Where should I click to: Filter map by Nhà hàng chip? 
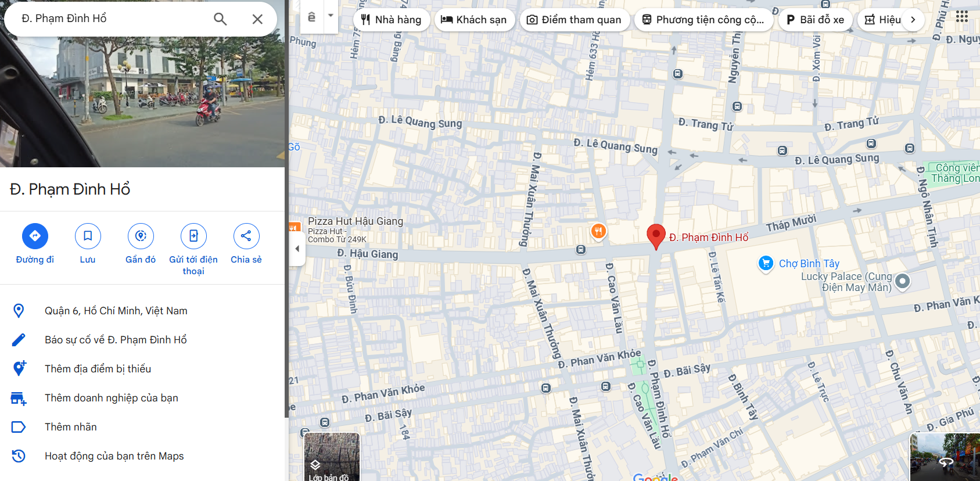point(392,20)
